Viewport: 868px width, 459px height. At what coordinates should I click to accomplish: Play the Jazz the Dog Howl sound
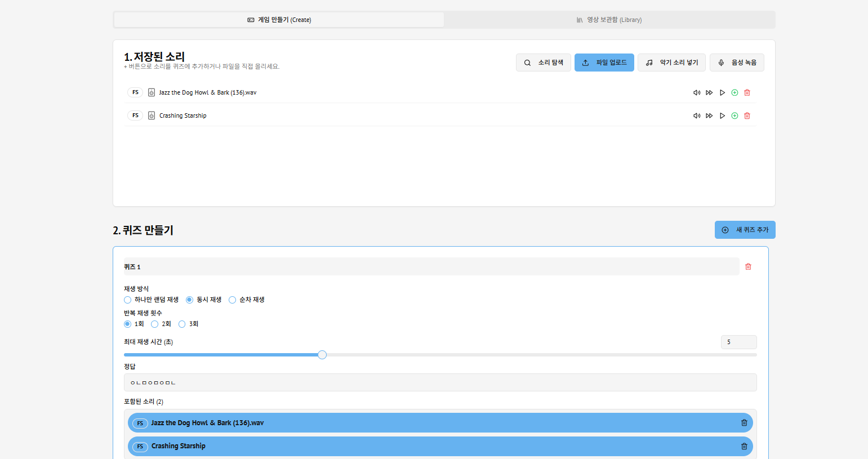[722, 92]
